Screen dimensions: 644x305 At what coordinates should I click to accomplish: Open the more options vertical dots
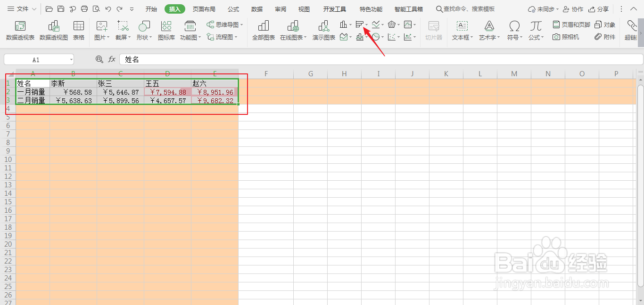(x=622, y=9)
